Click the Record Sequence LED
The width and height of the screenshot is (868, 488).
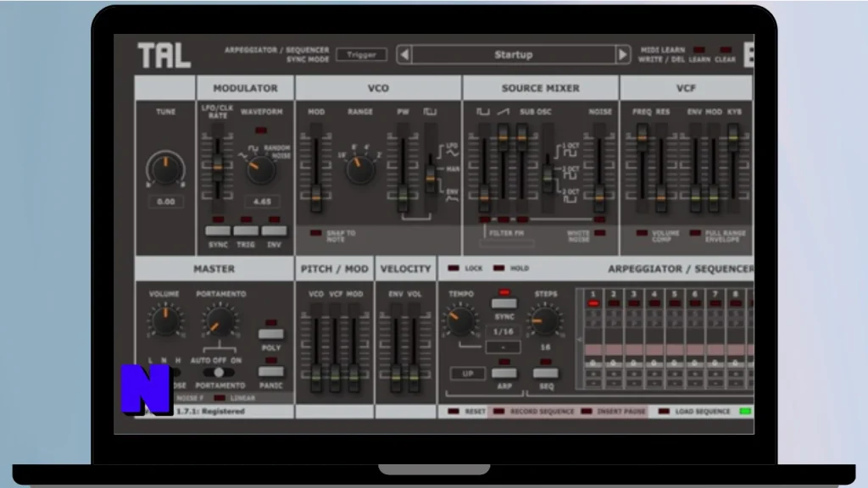[498, 411]
